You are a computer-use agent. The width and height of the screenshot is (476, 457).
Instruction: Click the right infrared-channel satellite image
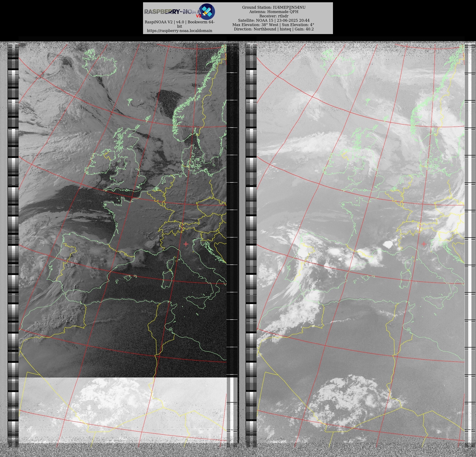pos(361,244)
